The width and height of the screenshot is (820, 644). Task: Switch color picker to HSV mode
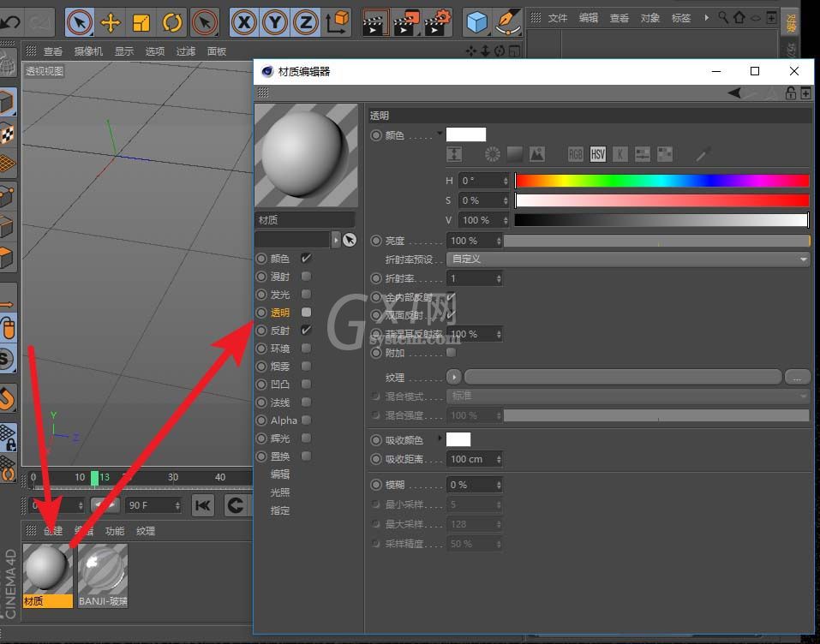[x=598, y=154]
